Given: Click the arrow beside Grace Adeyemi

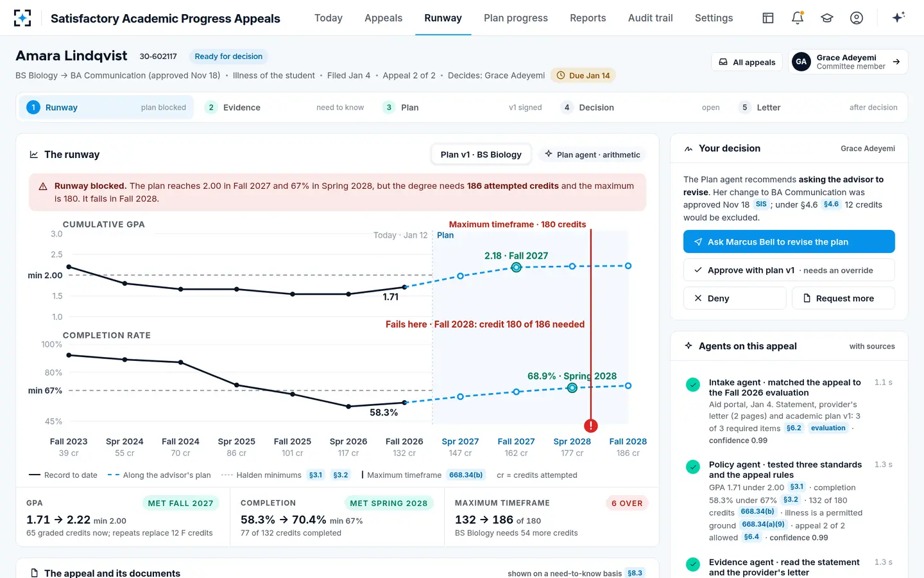Looking at the screenshot, I should [x=896, y=62].
